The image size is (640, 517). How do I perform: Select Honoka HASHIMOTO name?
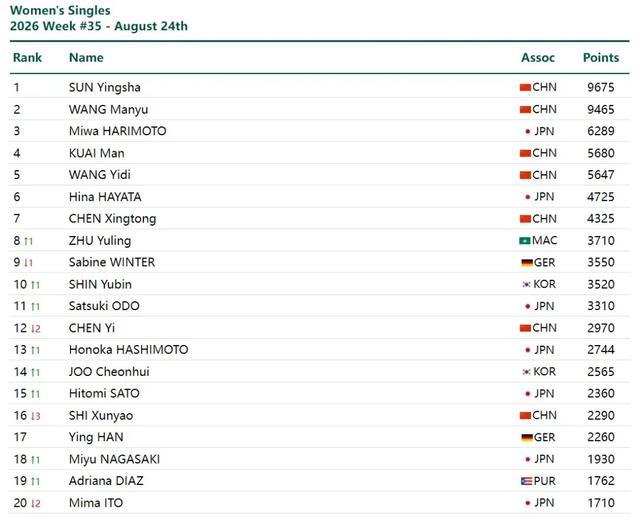[128, 350]
